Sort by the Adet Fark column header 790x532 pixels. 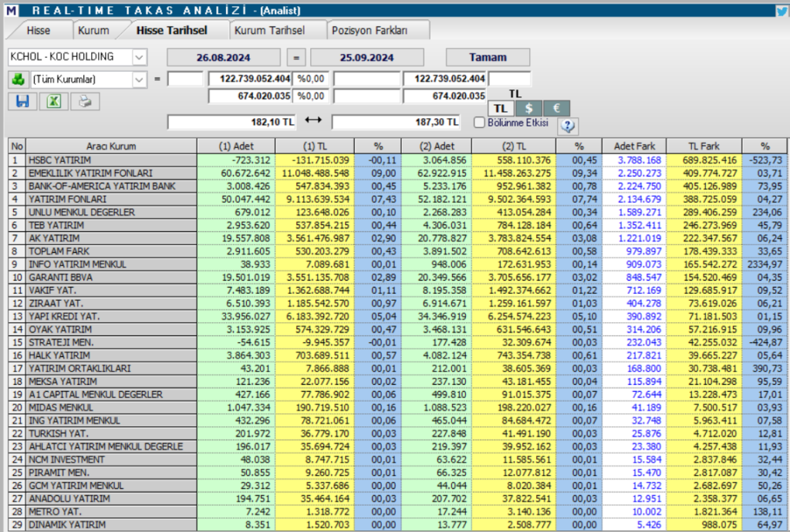pyautogui.click(x=634, y=146)
